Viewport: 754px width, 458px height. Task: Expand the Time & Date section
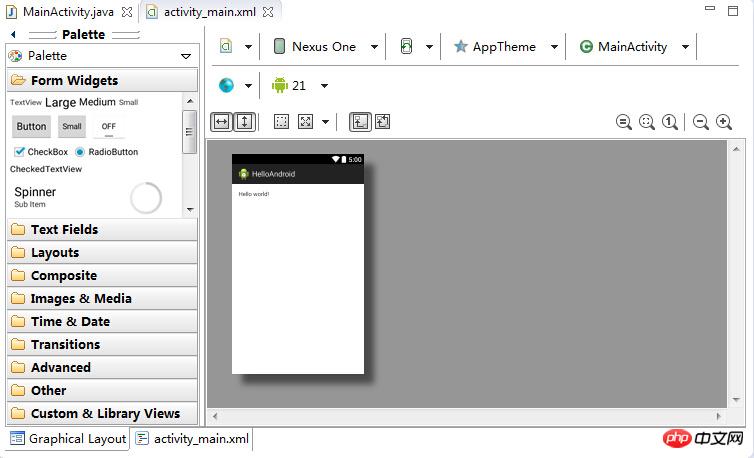click(102, 321)
